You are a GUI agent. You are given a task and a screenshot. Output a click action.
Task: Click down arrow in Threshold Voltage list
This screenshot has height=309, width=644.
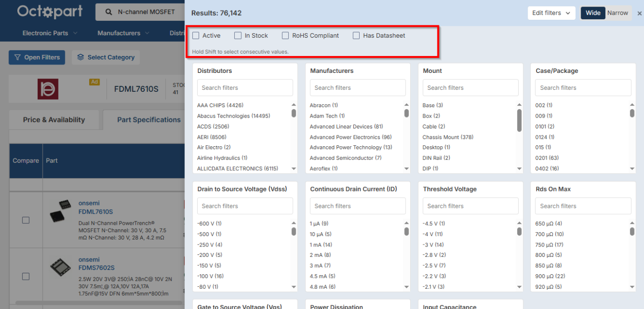520,287
